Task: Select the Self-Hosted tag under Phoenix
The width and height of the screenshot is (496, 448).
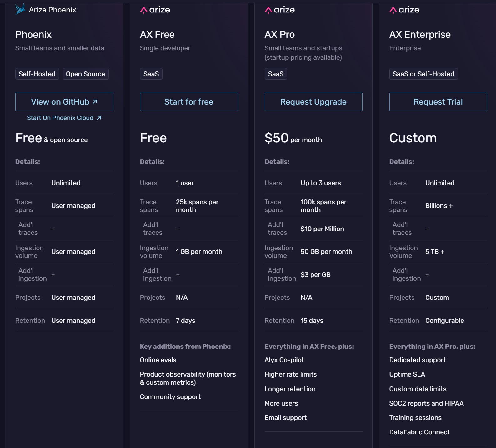Action: [37, 74]
